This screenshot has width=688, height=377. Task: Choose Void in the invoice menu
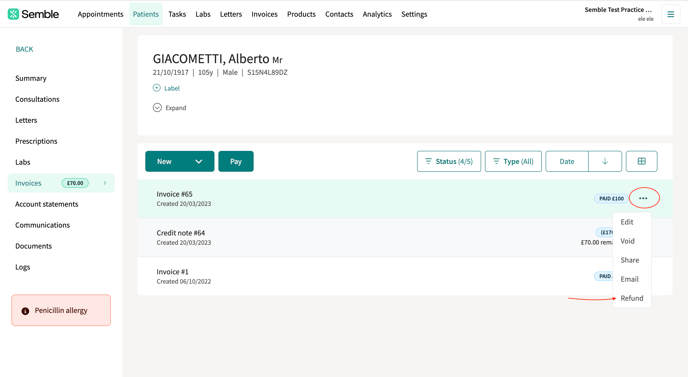coord(627,241)
